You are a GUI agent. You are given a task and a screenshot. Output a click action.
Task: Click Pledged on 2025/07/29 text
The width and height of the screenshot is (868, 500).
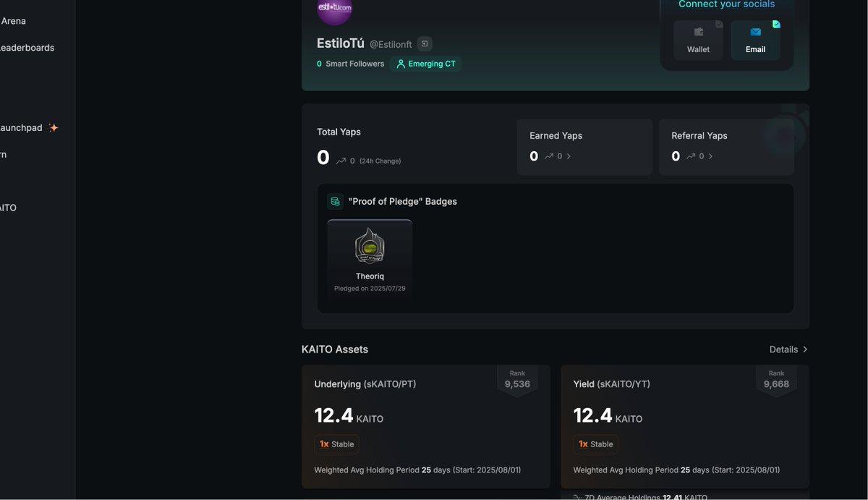coord(370,289)
